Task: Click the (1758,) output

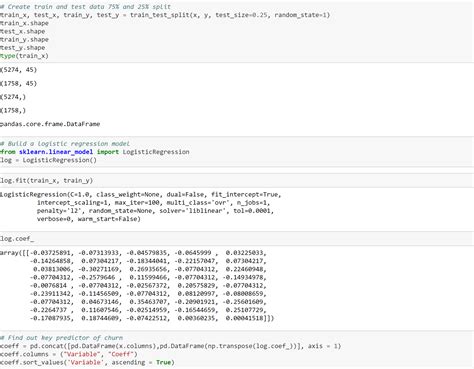Action: [13, 110]
